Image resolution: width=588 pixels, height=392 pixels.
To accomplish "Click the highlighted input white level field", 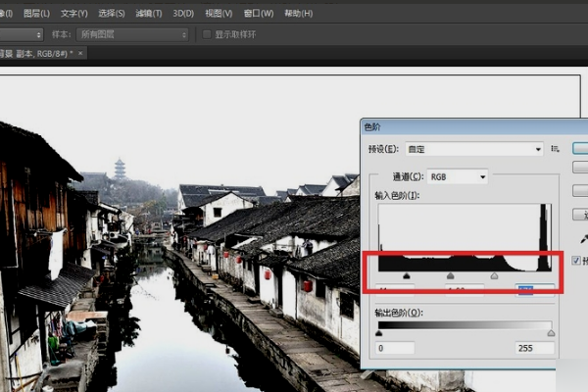I will (x=534, y=289).
